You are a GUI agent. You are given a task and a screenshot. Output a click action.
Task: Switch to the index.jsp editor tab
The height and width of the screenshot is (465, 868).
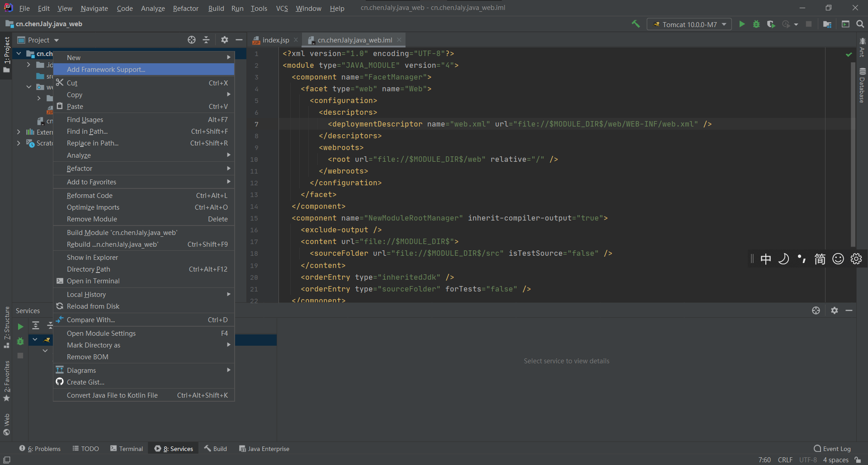(275, 40)
